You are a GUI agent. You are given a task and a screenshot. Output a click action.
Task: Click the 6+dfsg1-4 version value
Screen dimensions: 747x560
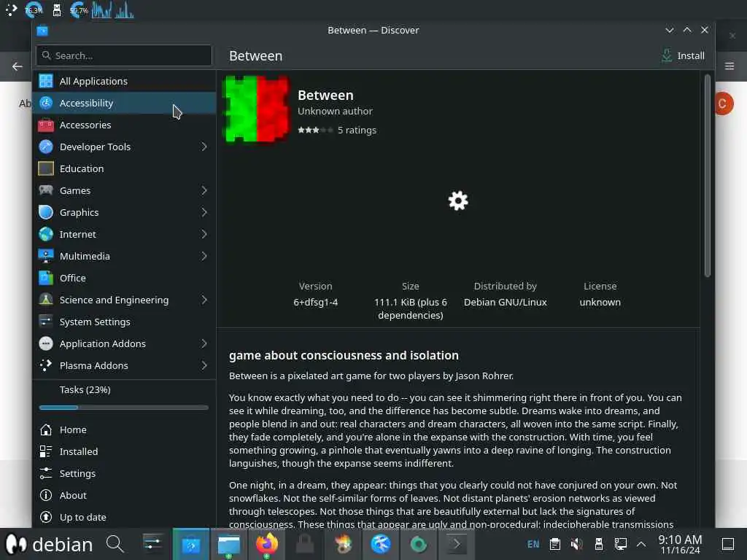point(315,303)
